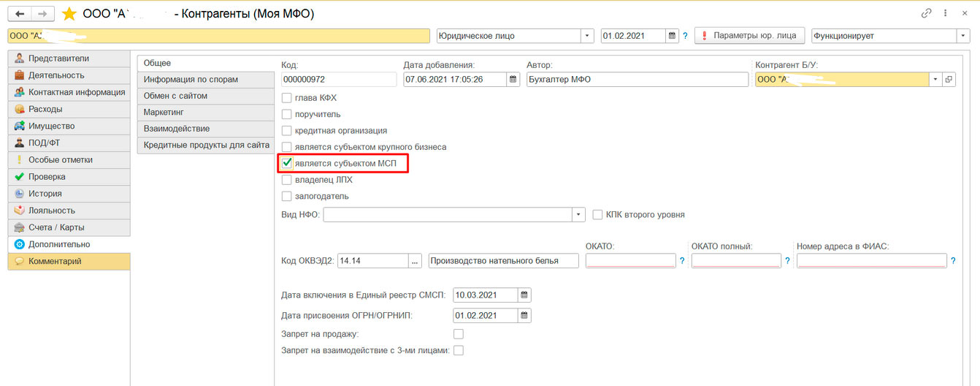The height and width of the screenshot is (386, 980).
Task: Check является субъектом крупного бизнеса
Action: [287, 147]
